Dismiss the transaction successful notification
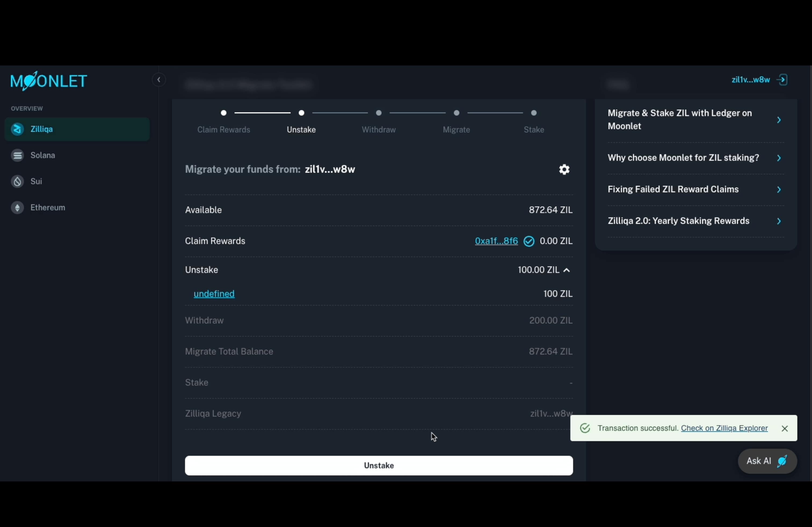Viewport: 812px width, 527px height. click(785, 429)
